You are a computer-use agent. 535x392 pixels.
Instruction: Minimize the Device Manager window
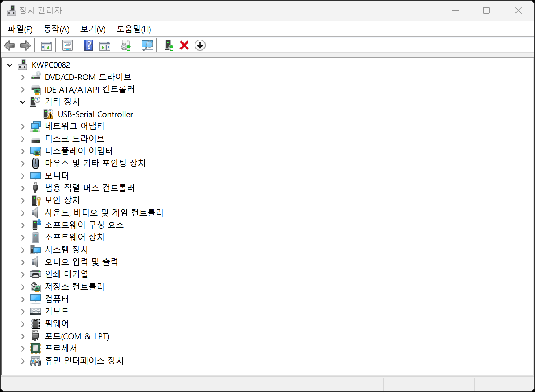pos(455,10)
